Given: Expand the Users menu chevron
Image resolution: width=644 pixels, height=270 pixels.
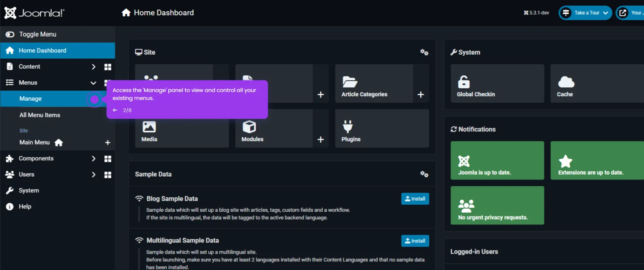Looking at the screenshot, I should [x=94, y=175].
